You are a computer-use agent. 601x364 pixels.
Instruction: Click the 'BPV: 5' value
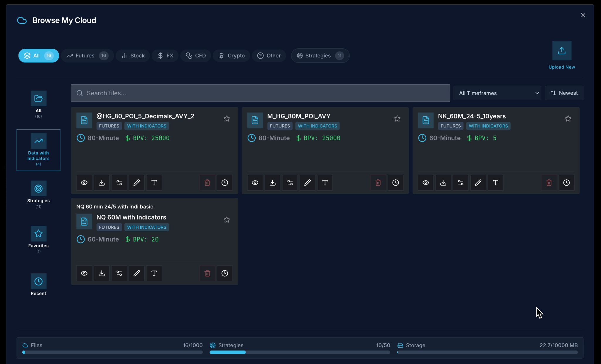click(485, 138)
